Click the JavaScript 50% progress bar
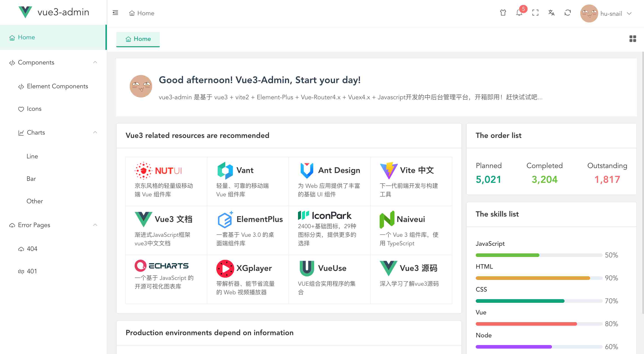 [539, 255]
